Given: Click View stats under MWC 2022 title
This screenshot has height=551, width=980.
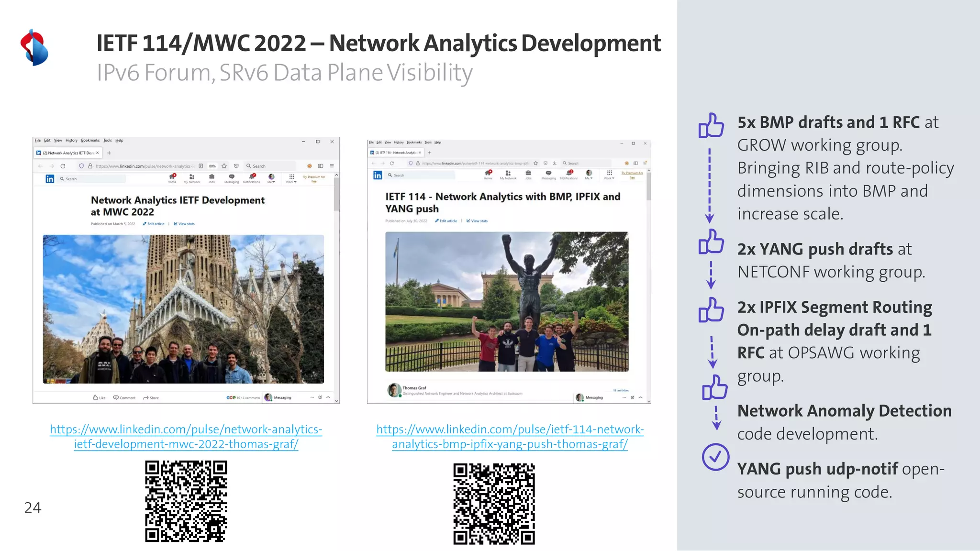Looking at the screenshot, I should tap(184, 224).
